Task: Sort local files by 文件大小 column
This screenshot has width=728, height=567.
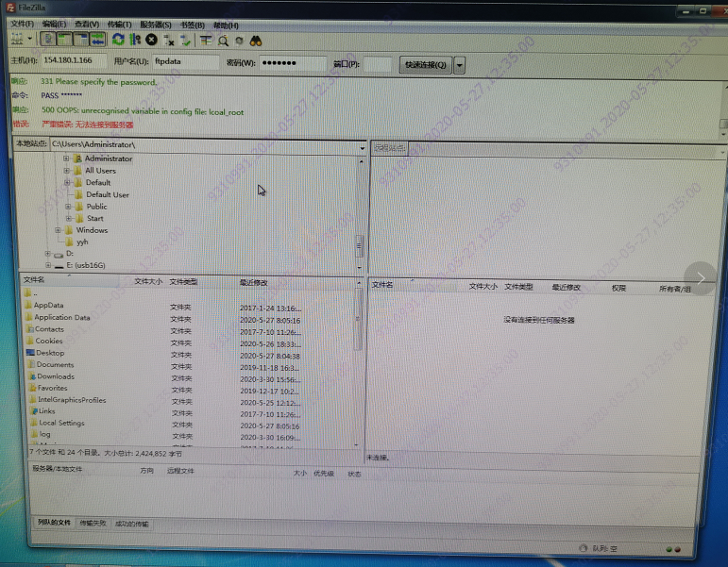Action: 148,281
